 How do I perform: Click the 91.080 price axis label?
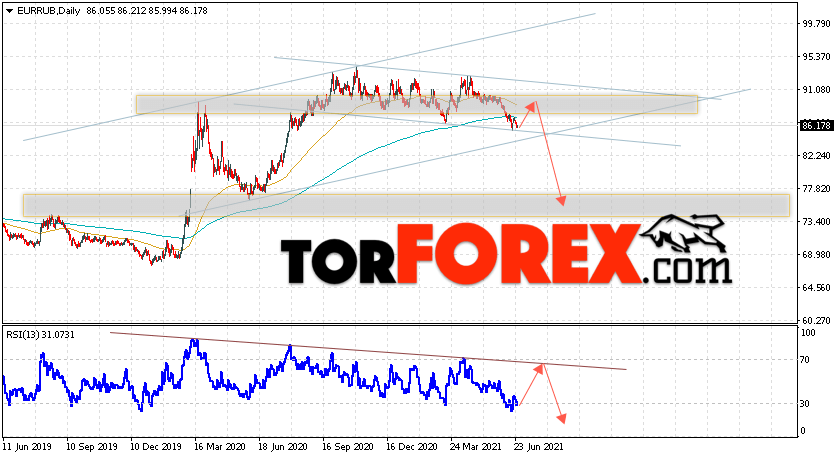[x=817, y=90]
